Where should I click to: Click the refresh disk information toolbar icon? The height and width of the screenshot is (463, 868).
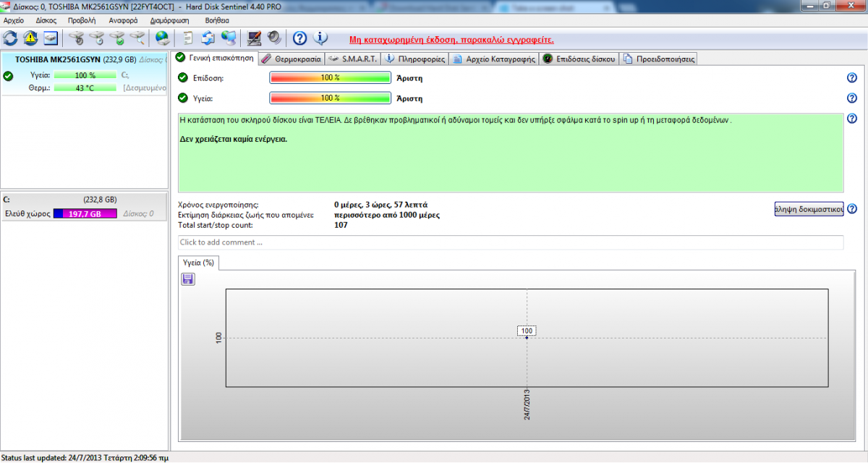coord(11,38)
